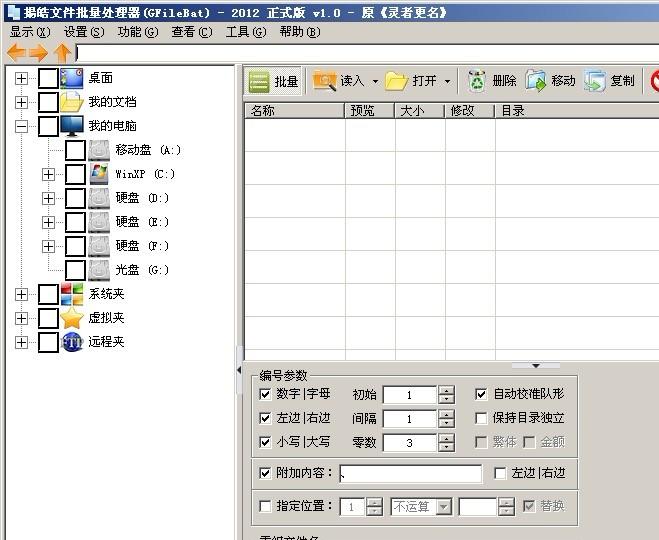This screenshot has width=659, height=540.
Task: Enable the 保持目录独立 checkbox
Action: [482, 418]
